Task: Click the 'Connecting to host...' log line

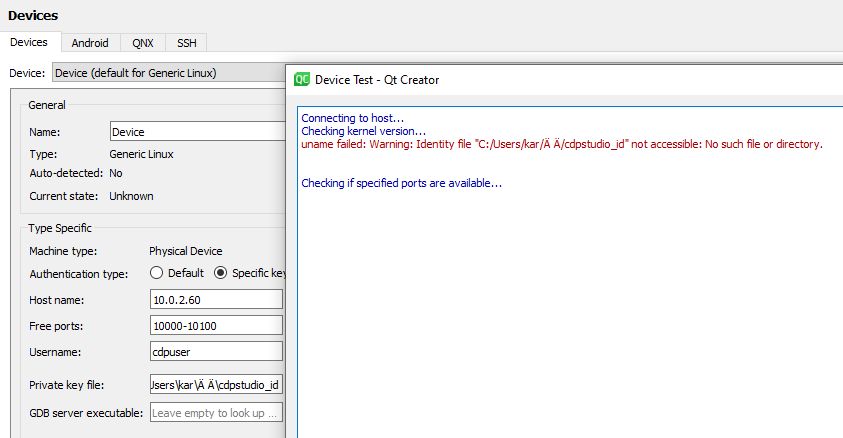Action: point(352,118)
